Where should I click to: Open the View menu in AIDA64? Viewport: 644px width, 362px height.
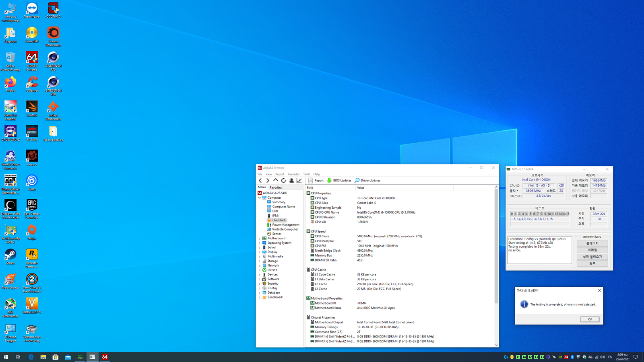point(268,174)
